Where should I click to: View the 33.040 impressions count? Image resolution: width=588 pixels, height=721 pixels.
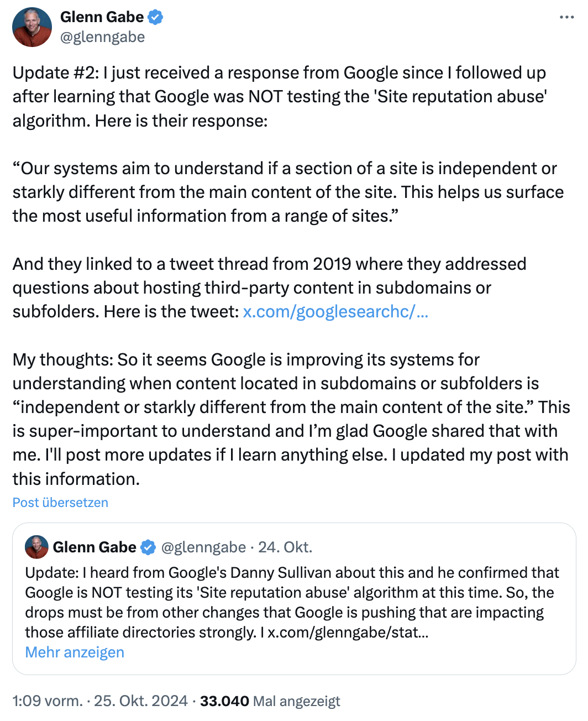point(224,701)
